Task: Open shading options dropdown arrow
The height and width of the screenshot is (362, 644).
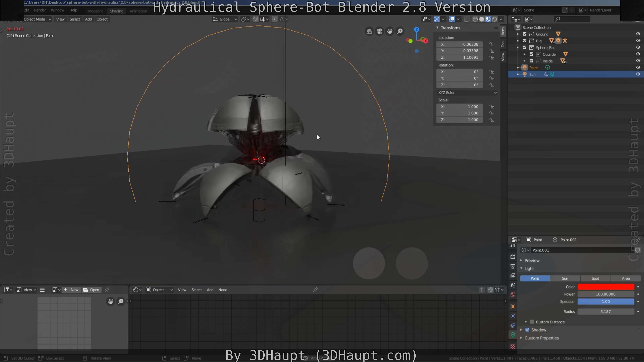Action: click(501, 19)
